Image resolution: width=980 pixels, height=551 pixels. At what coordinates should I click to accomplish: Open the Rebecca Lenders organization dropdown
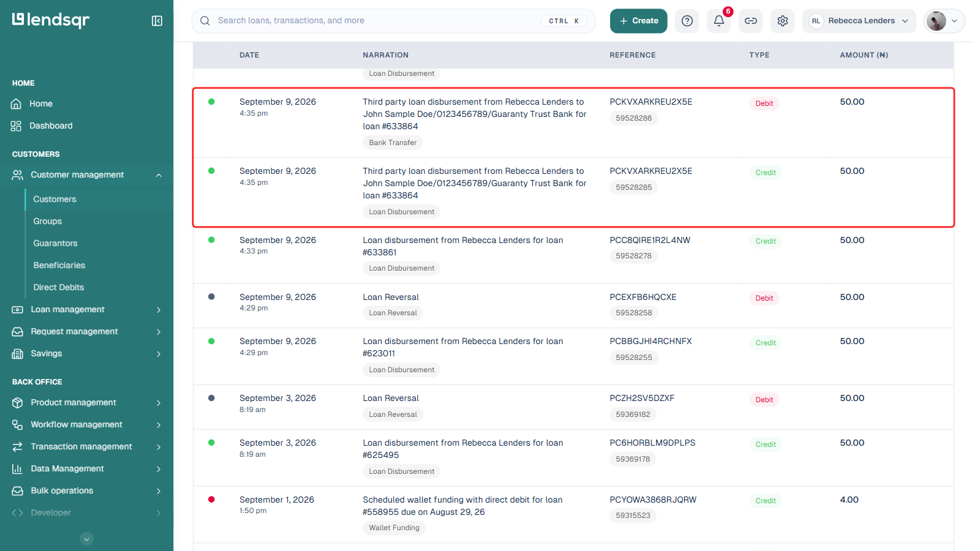[859, 21]
